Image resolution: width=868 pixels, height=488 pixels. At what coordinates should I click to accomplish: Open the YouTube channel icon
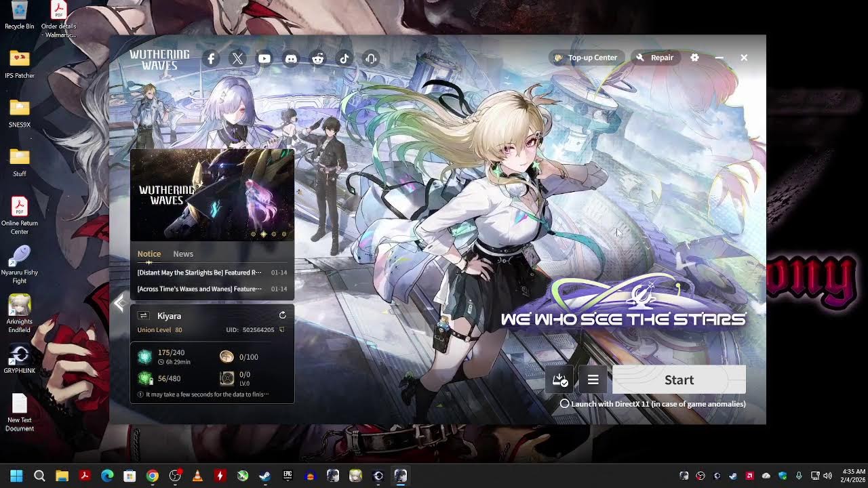264,59
